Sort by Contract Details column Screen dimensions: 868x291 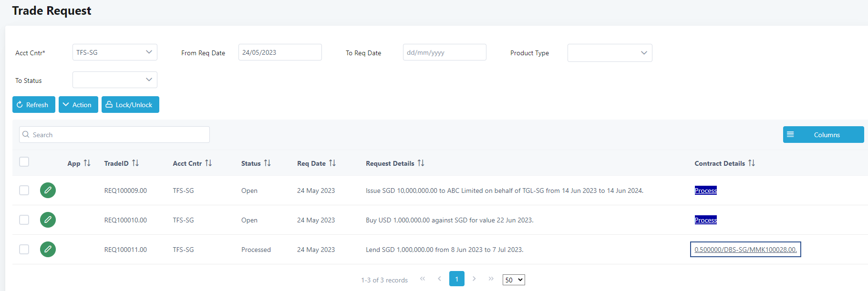click(752, 163)
